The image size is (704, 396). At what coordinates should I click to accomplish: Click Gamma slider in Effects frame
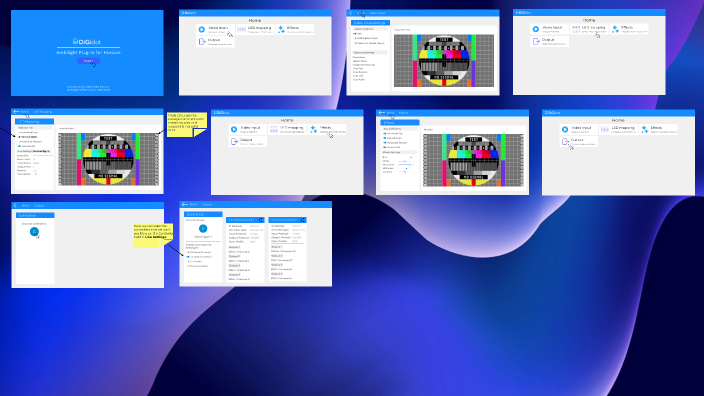406,172
